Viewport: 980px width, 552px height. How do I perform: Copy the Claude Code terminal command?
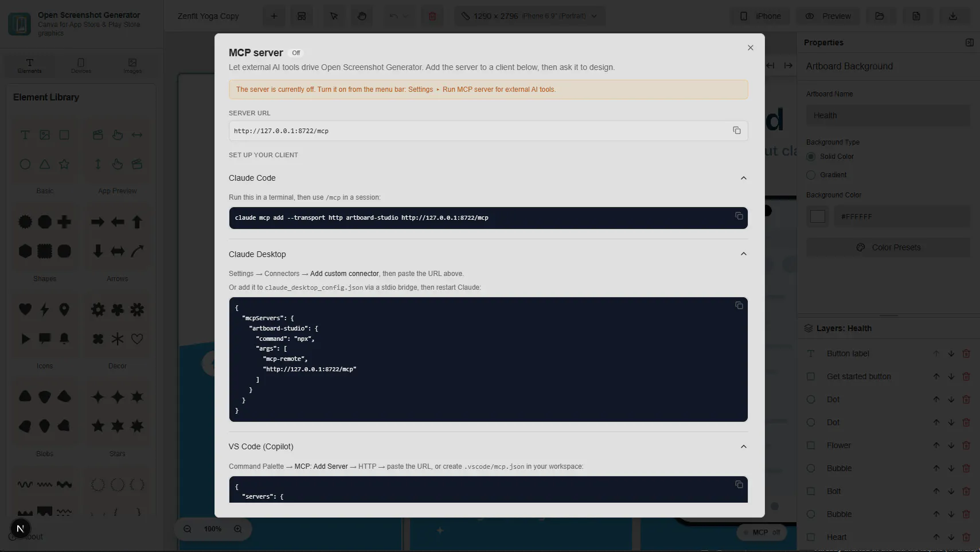click(x=739, y=216)
